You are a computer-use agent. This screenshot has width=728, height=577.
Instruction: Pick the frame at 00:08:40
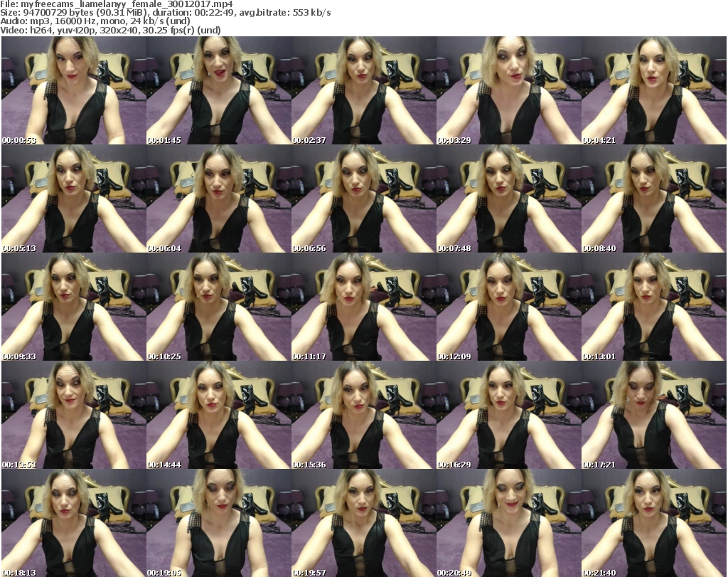coord(654,198)
